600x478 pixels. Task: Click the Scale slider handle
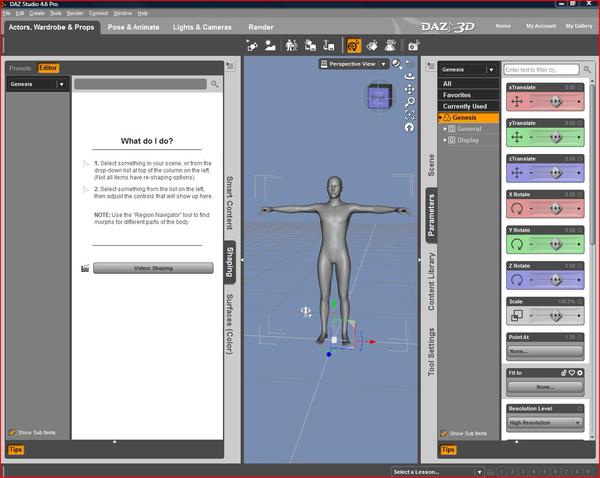pyautogui.click(x=556, y=316)
